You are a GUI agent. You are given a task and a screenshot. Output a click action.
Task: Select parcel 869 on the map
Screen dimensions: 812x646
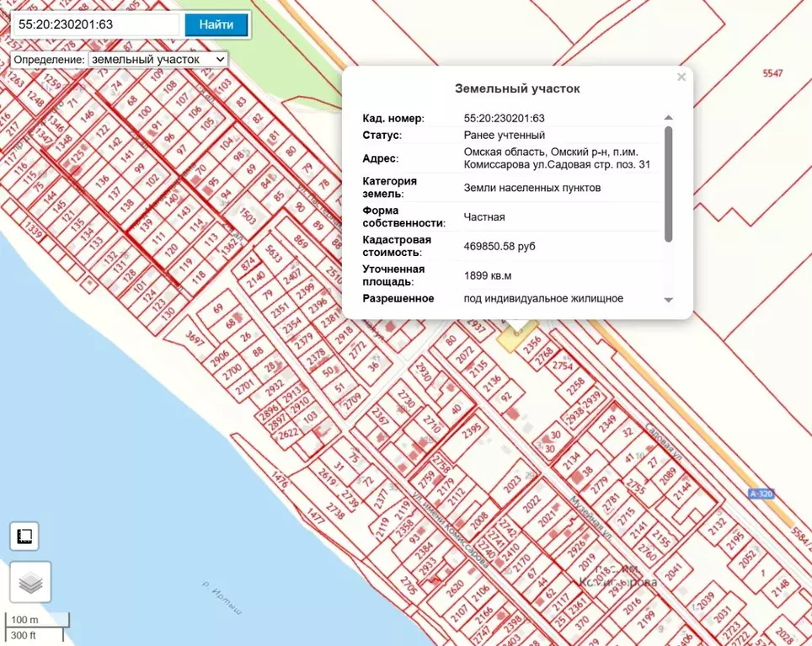(x=301, y=242)
